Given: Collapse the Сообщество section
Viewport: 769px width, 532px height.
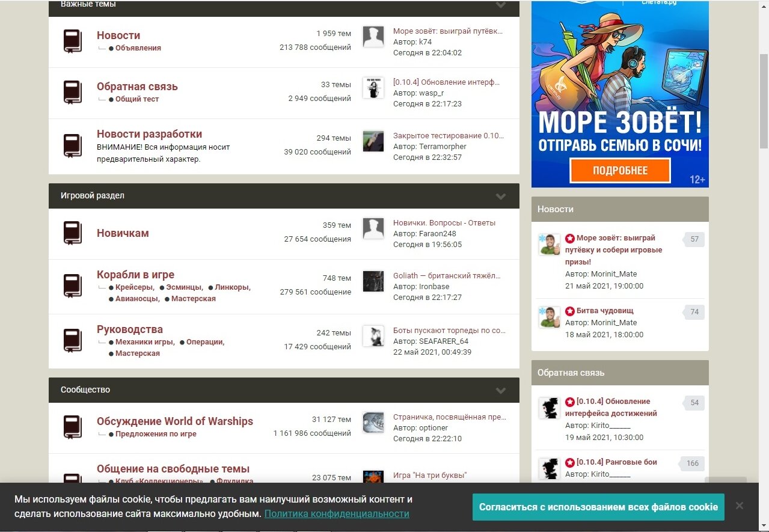Looking at the screenshot, I should tap(500, 391).
